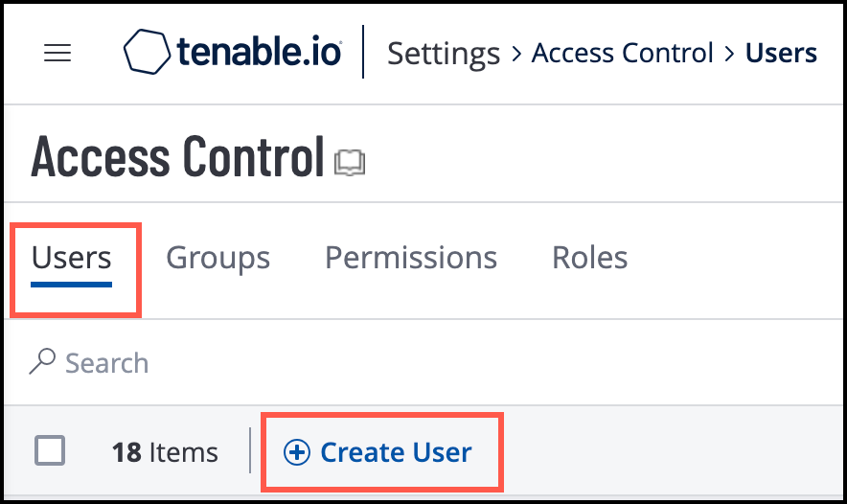Click the chevron after Settings breadcrumb
847x504 pixels.
(515, 54)
